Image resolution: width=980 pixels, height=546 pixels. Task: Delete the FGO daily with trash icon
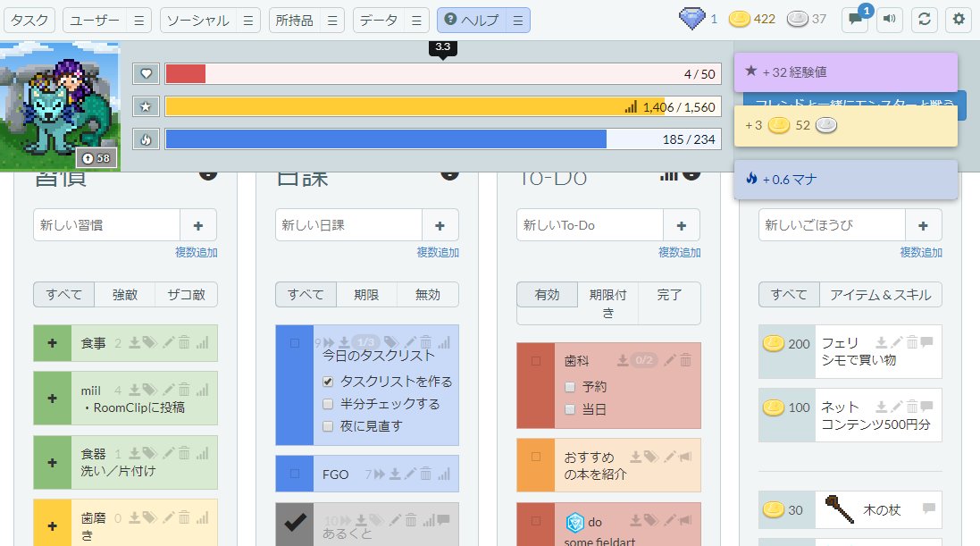click(x=425, y=475)
